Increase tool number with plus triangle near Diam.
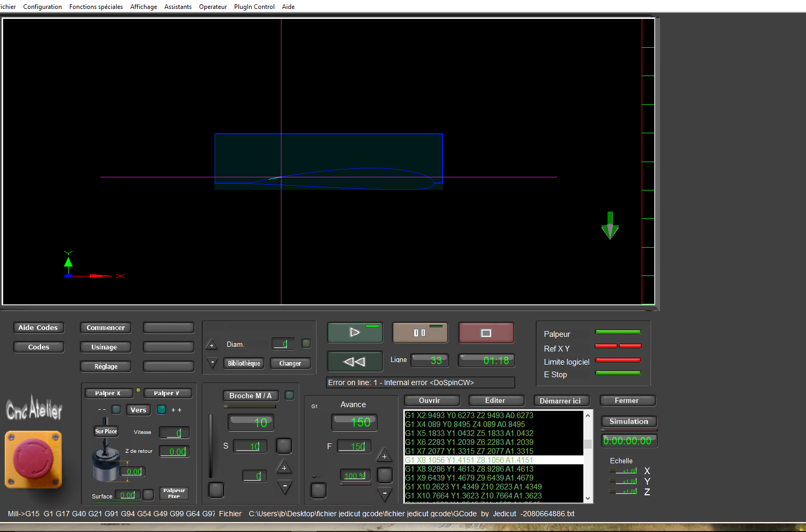806x532 pixels. click(212, 345)
